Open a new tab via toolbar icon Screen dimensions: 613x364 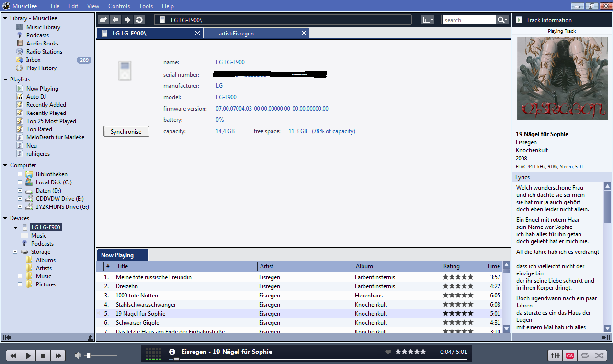click(x=103, y=20)
